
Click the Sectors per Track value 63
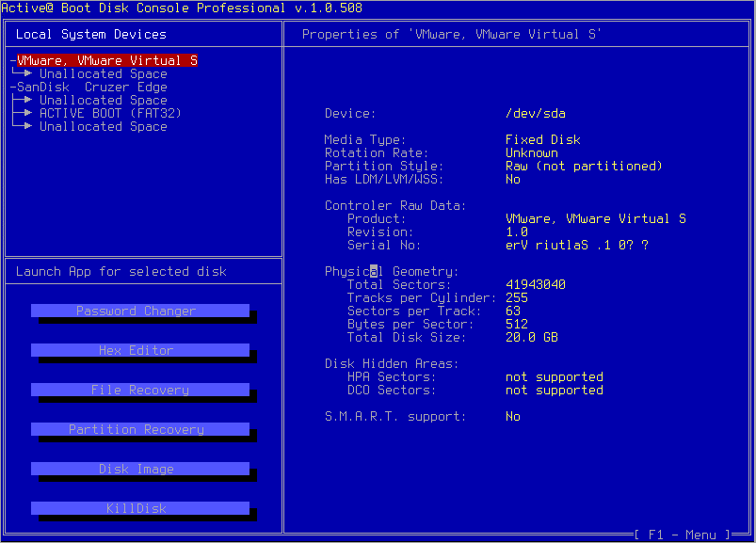coord(513,311)
